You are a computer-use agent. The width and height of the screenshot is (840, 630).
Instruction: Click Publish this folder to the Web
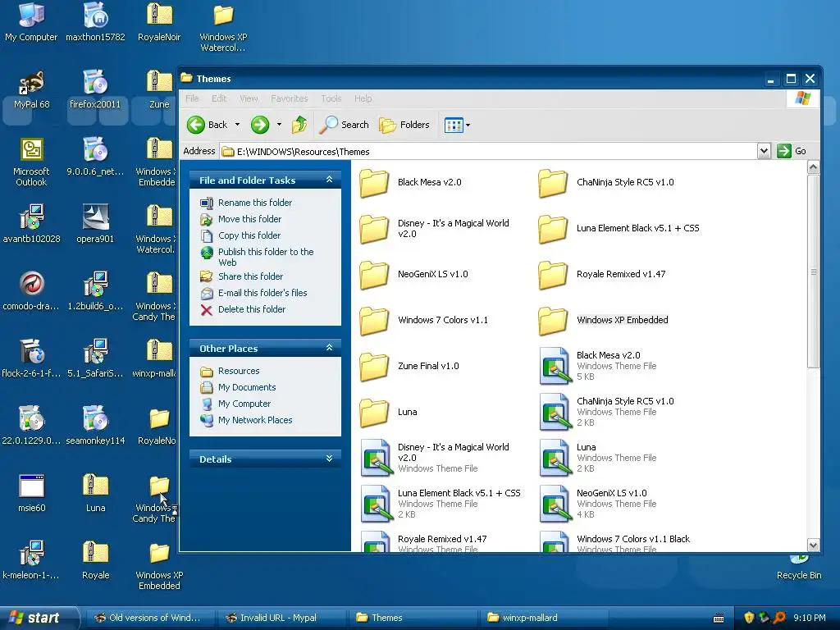click(266, 257)
